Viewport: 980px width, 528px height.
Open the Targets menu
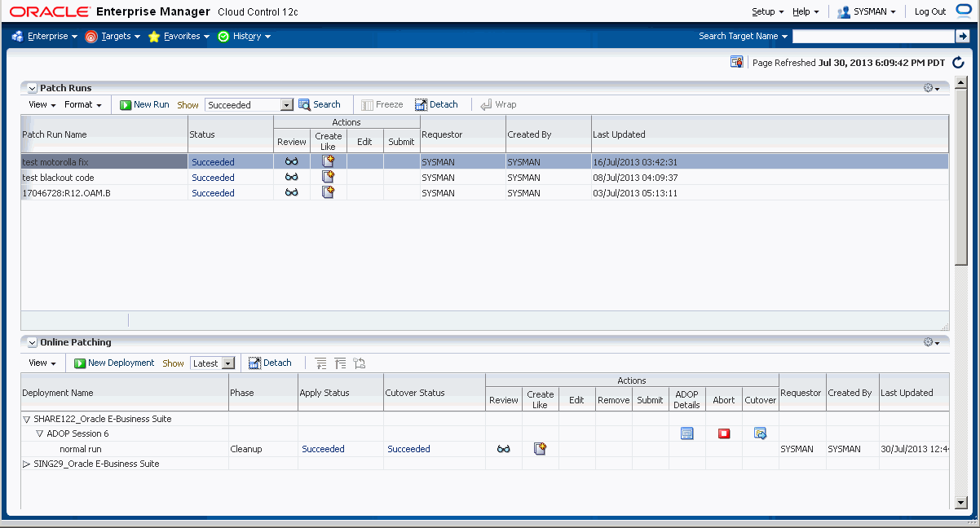tap(113, 36)
